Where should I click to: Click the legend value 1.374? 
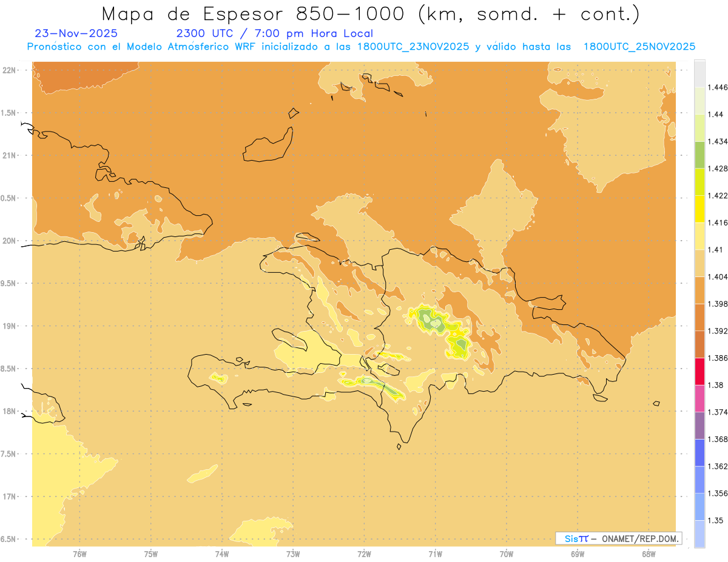pos(718,412)
